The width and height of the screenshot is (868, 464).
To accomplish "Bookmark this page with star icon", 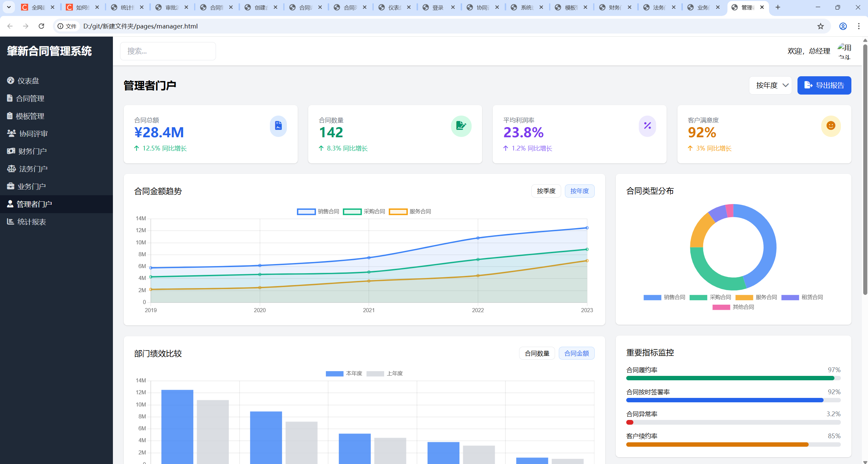I will point(820,26).
